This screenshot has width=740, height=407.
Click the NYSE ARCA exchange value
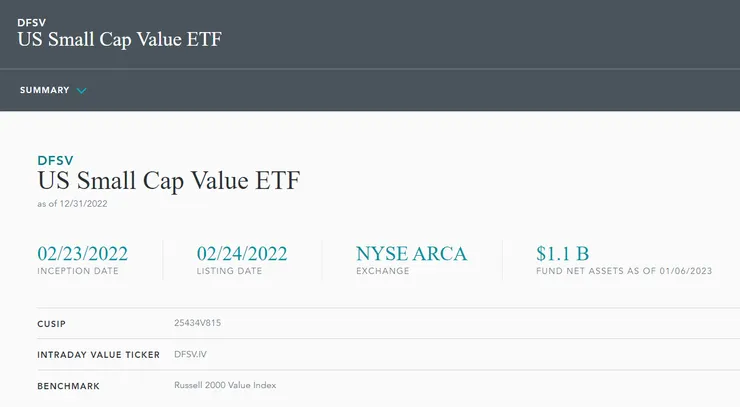click(411, 253)
